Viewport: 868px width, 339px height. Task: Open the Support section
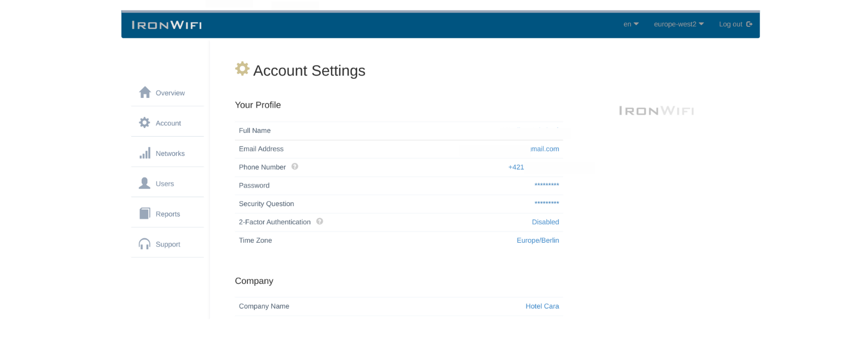tap(167, 244)
